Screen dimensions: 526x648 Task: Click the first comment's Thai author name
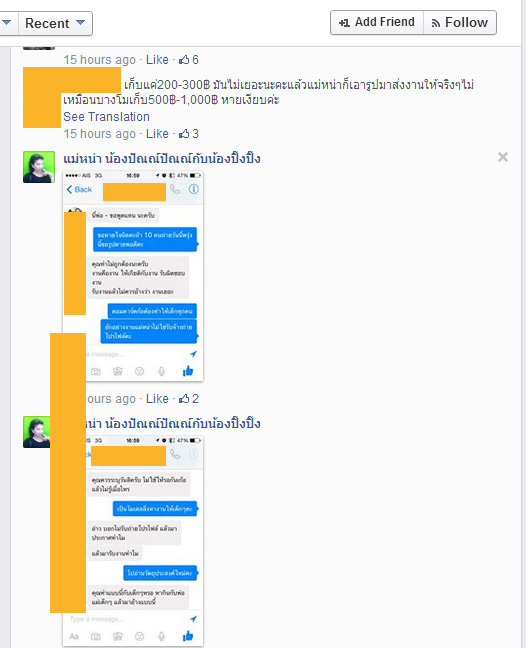tap(162, 159)
